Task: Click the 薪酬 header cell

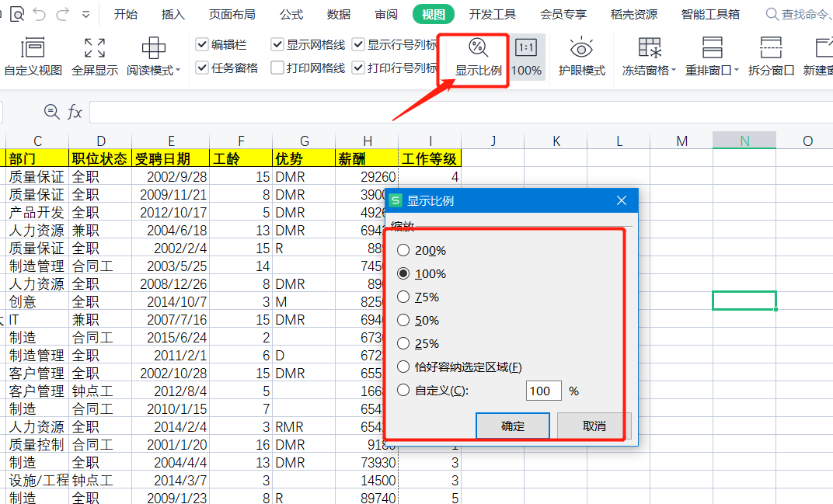Action: click(367, 158)
